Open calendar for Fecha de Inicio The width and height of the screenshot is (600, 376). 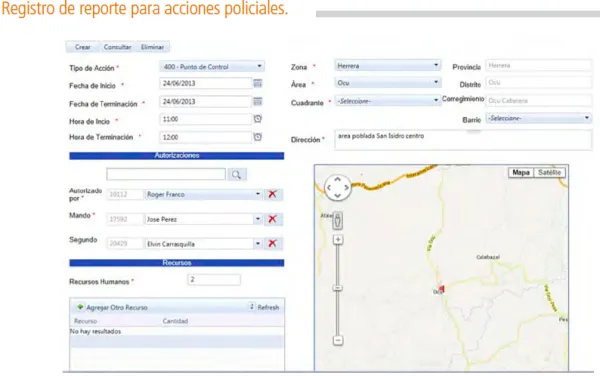point(258,83)
